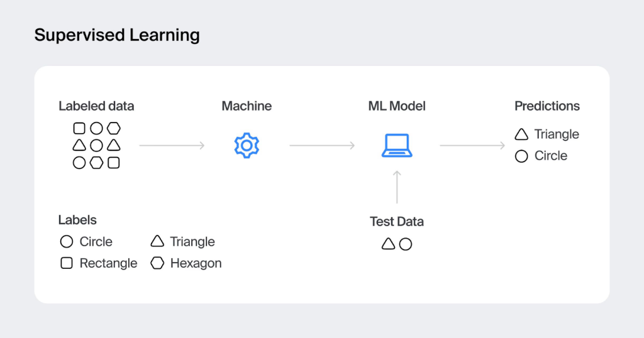Click the triangle icon beside Predictions Triangle

click(x=521, y=134)
